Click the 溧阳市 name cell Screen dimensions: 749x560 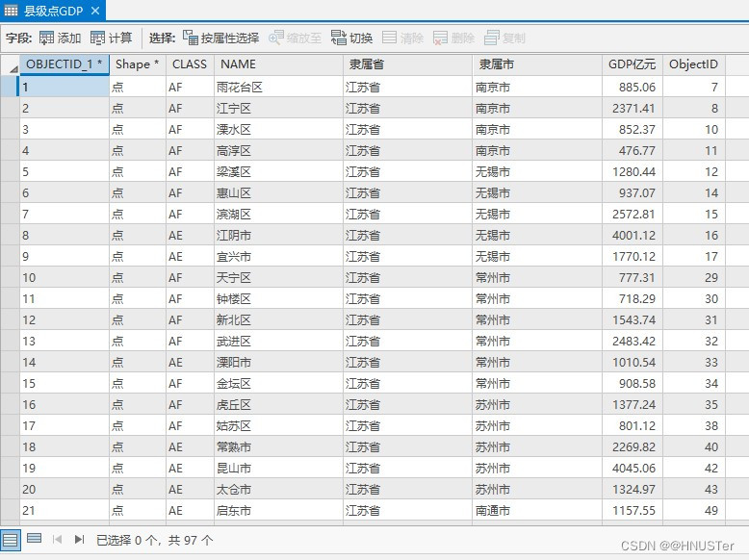pyautogui.click(x=278, y=363)
